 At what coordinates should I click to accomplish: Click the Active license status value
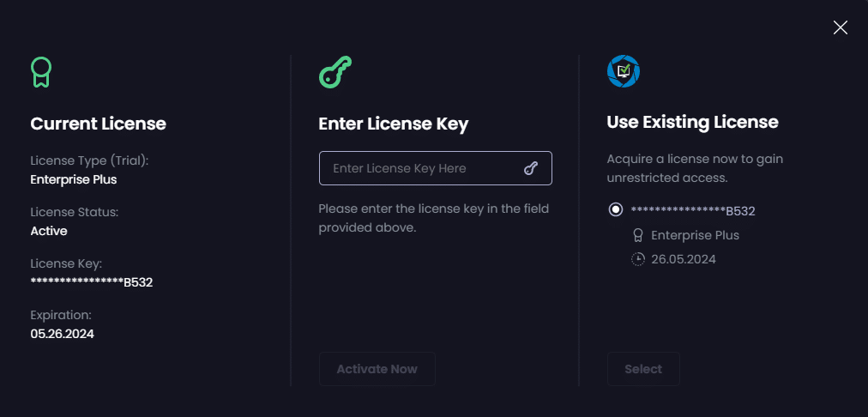49,231
